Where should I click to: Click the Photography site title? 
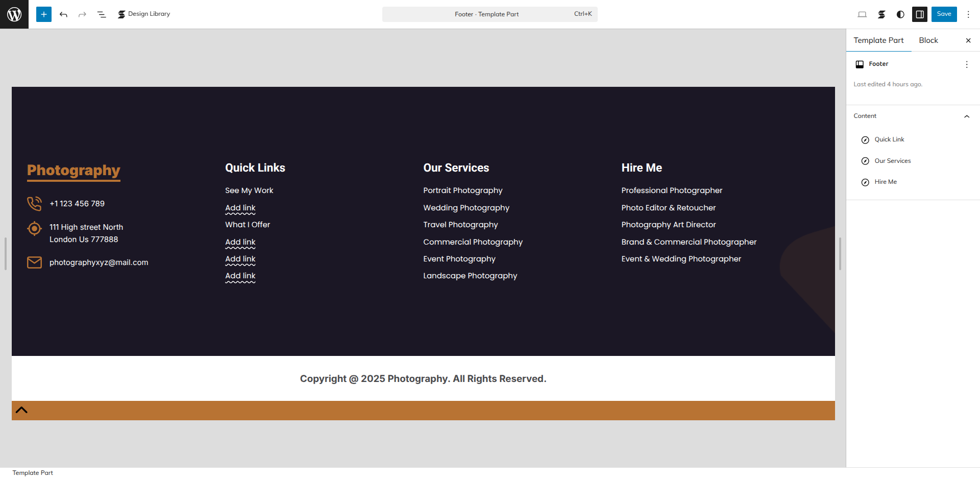(73, 170)
